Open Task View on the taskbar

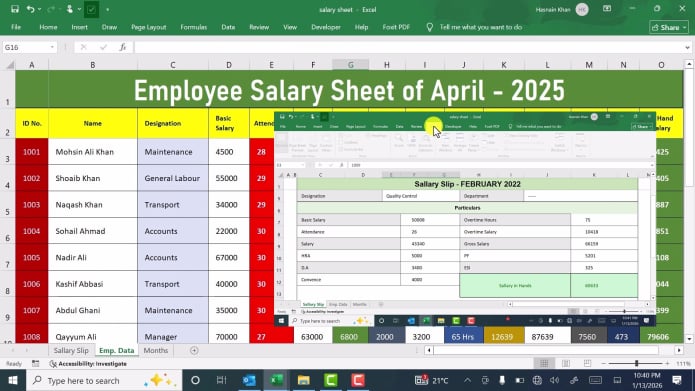point(221,380)
